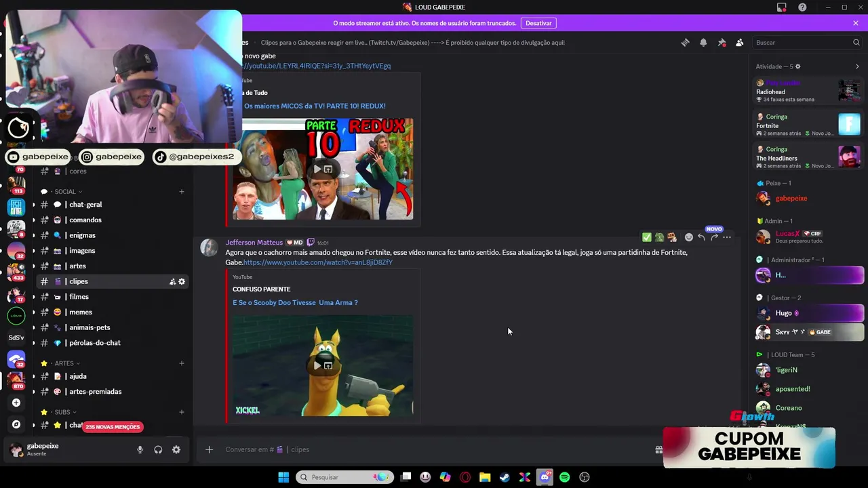Image resolution: width=868 pixels, height=488 pixels.
Task: Add a server plus icon
Action: 16,403
